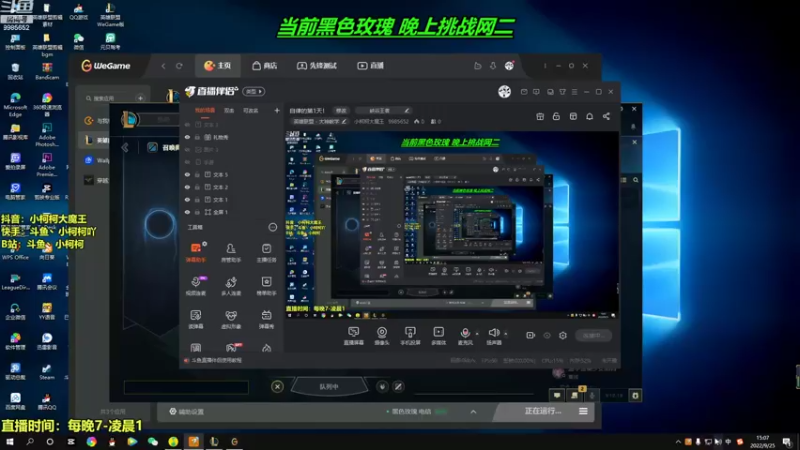Add 手机投屏 phone screen mirroring source
The width and height of the screenshot is (800, 450).
pyautogui.click(x=410, y=336)
